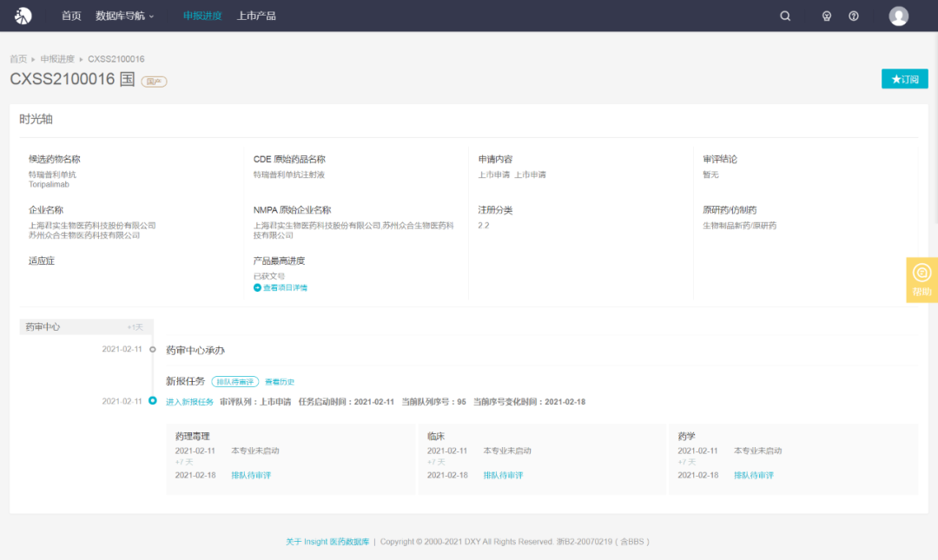Click 排队待审评 link under 临床

(x=503, y=475)
